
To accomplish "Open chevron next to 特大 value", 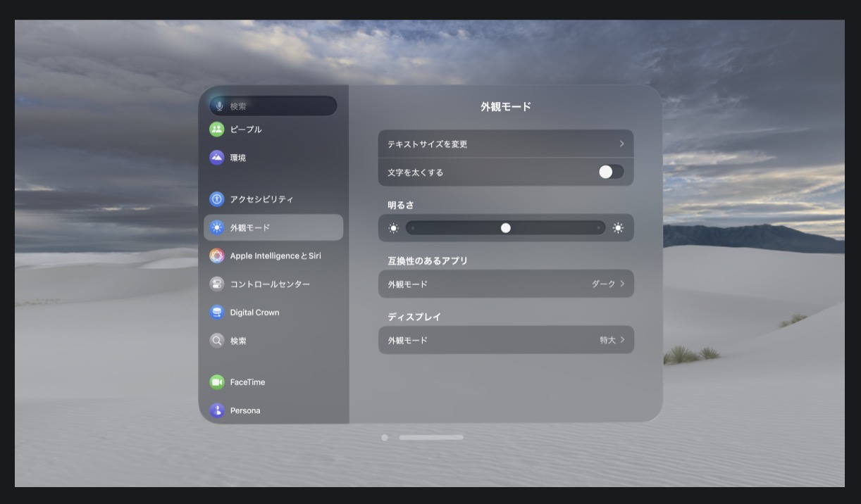I will (622, 340).
